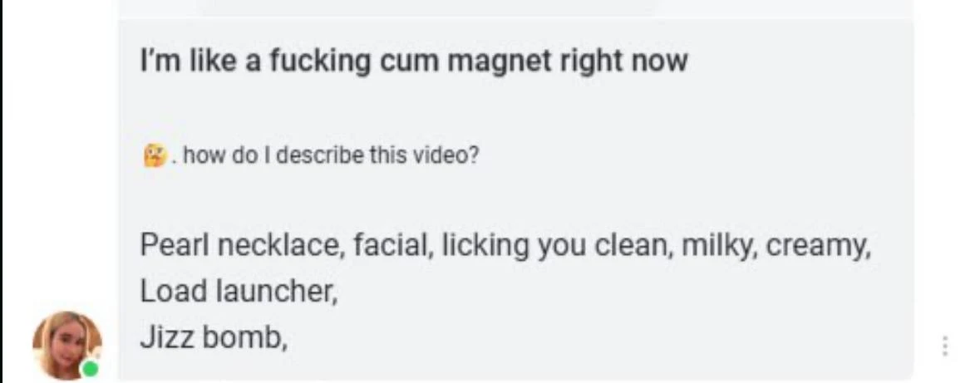Click the word 'milky,' in the message
This screenshot has width=980, height=383.
(x=719, y=245)
